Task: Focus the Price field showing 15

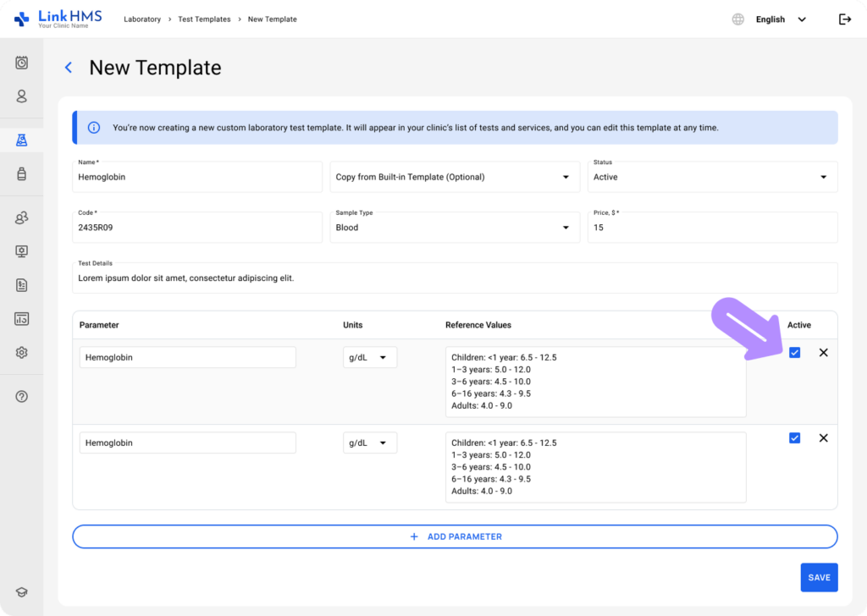Action: (712, 227)
